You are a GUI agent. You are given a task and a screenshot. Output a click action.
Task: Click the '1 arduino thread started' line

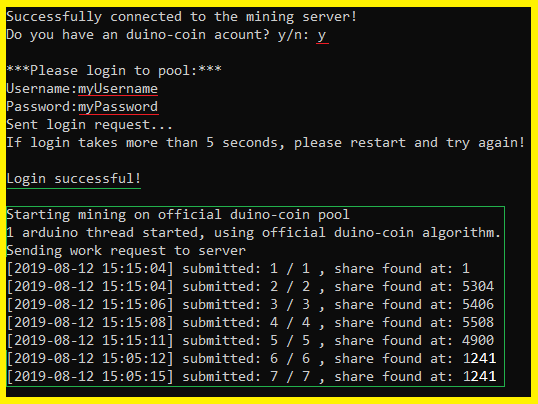tap(254, 233)
